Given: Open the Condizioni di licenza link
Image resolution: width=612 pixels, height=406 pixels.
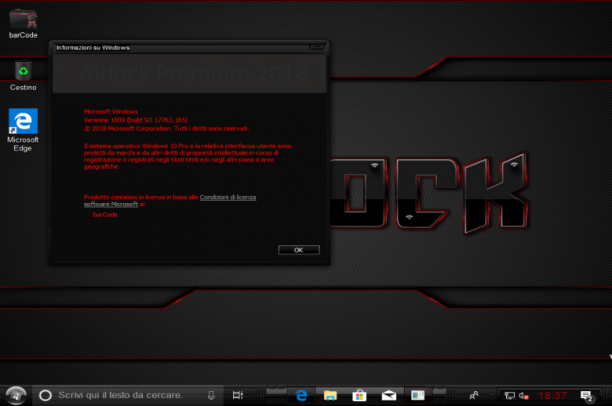Looking at the screenshot, I should [228, 197].
